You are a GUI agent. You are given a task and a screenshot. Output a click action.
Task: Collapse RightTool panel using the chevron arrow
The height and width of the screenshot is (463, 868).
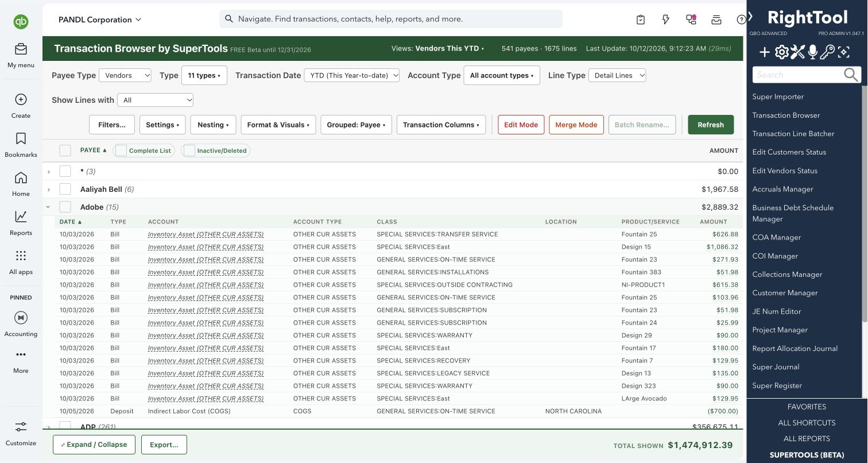750,17
